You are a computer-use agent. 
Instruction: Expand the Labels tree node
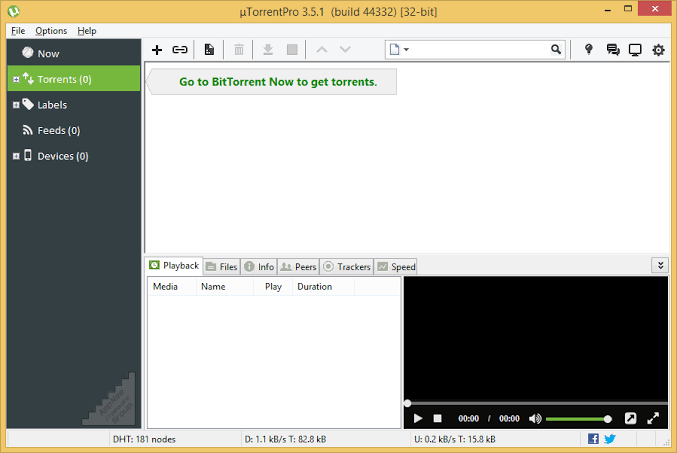[x=16, y=105]
